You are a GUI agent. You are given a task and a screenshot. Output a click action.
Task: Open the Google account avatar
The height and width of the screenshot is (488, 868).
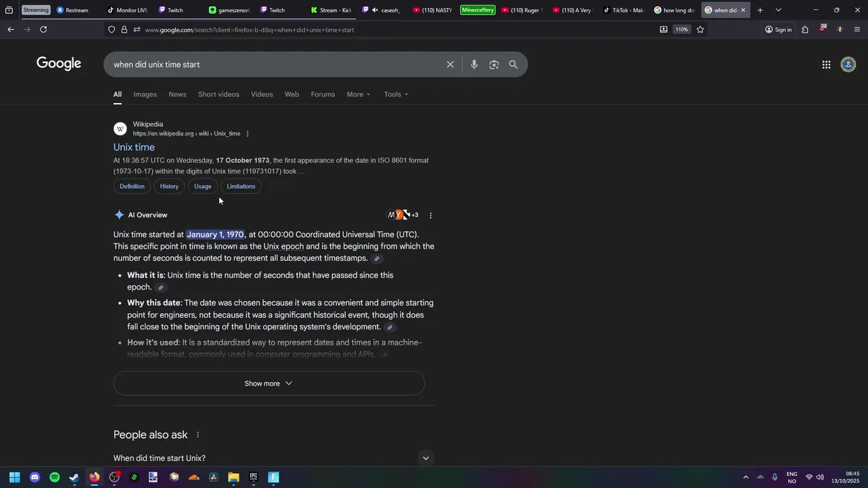tap(848, 64)
